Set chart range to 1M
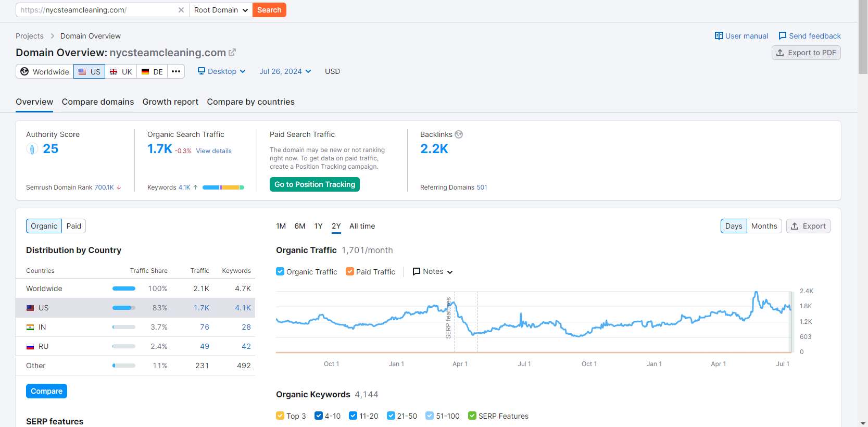 pos(281,226)
